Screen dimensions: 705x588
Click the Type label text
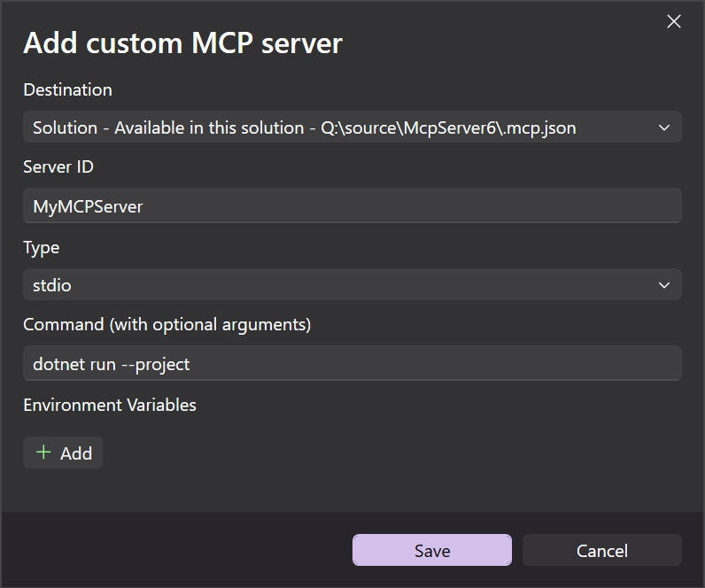point(41,247)
